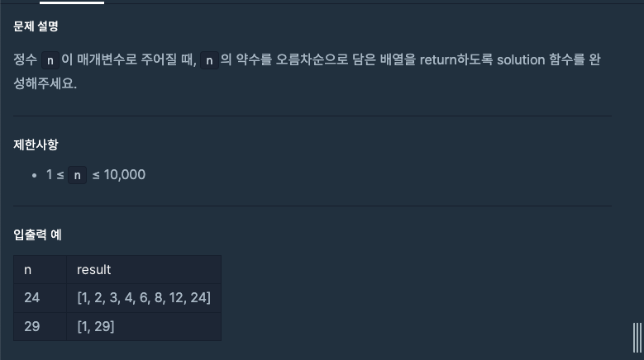Viewport: 644px width, 360px height.
Task: Click the vertical bars panel resize handle
Action: coord(637,338)
